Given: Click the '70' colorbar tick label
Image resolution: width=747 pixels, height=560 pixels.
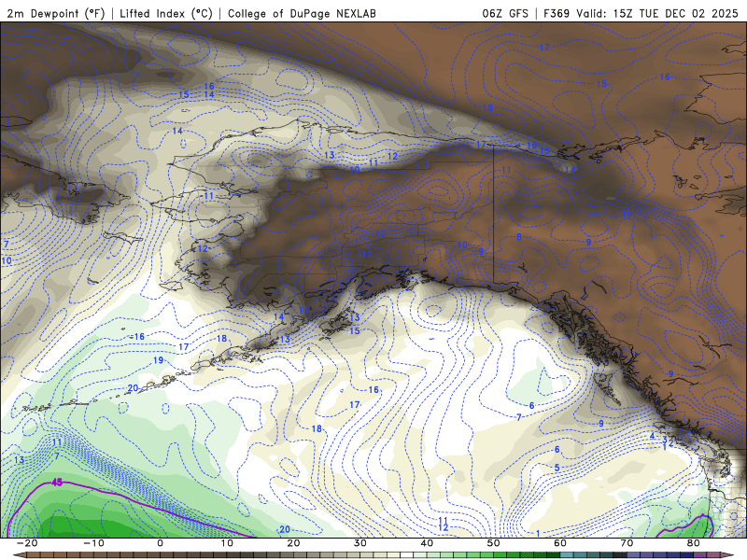Looking at the screenshot, I should (x=627, y=543).
